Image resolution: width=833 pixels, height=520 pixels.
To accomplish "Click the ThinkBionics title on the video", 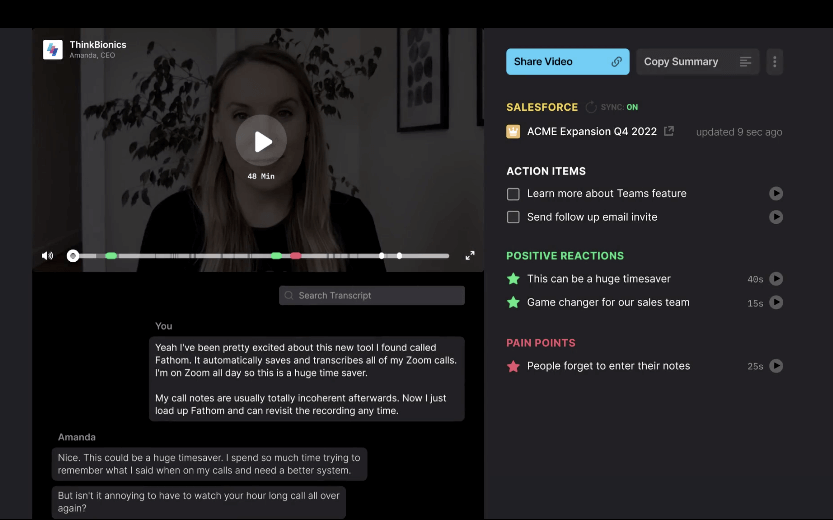I will 98,45.
